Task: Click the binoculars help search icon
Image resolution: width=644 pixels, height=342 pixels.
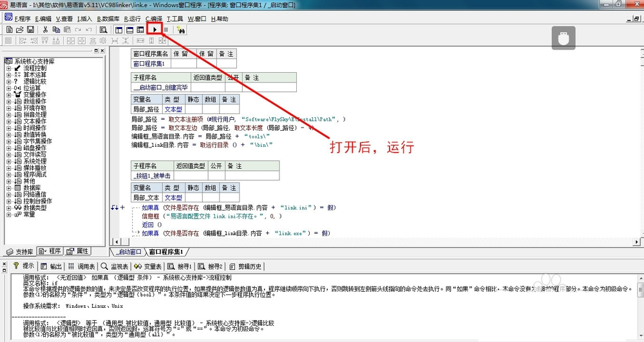Action: [x=181, y=30]
